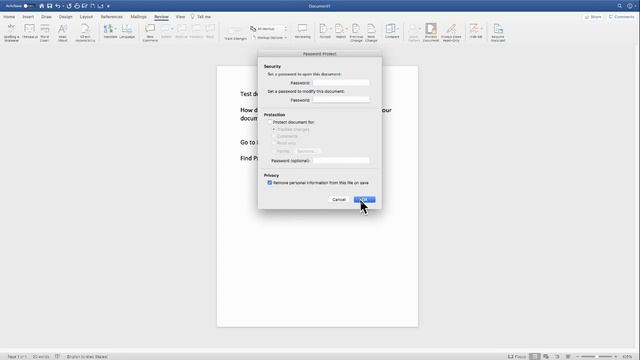Open the Comments button
The width and height of the screenshot is (640, 360).
pyautogui.click(x=621, y=17)
